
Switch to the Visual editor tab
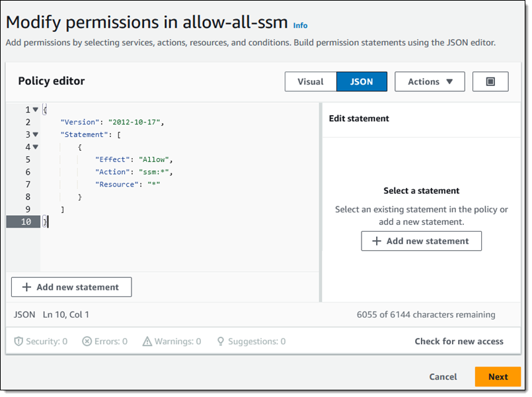click(x=310, y=81)
